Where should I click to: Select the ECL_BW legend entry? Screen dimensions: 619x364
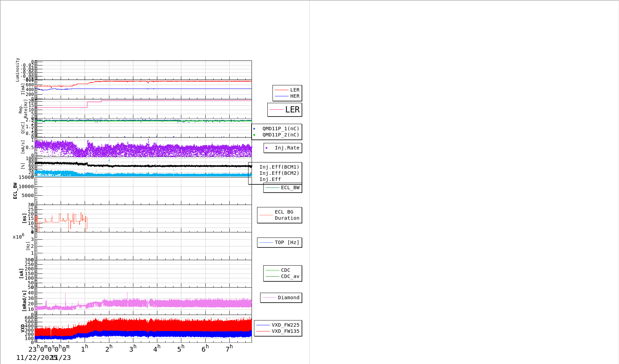[283, 188]
